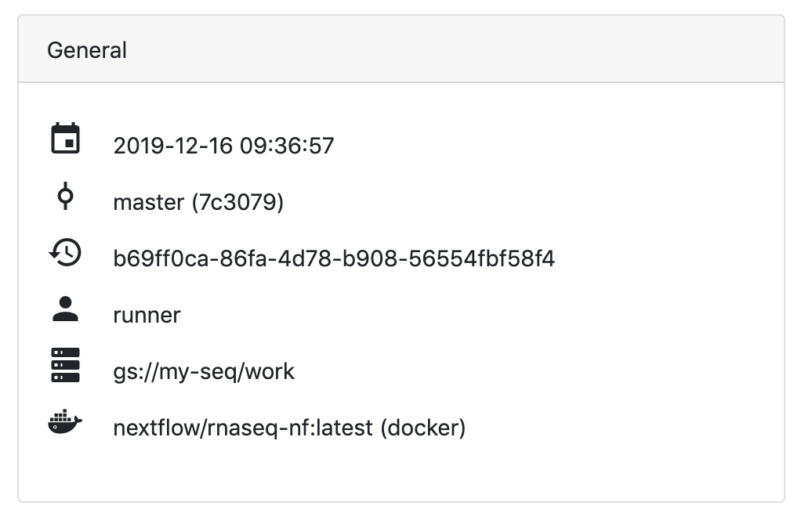
Task: Click the word master in the revision row
Action: (x=150, y=202)
